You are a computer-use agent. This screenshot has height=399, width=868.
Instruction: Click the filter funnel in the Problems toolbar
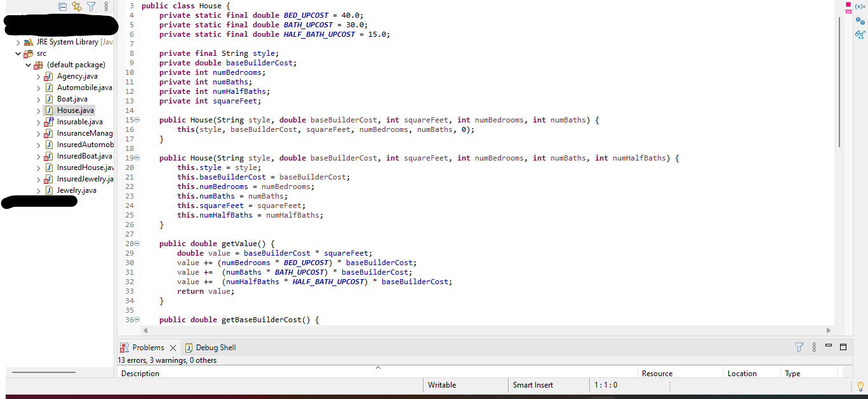tap(799, 347)
